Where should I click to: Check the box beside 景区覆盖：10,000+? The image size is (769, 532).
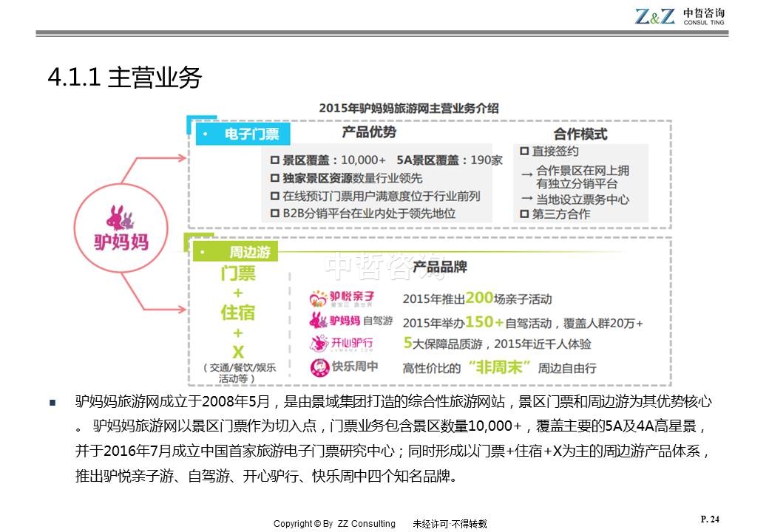(275, 160)
